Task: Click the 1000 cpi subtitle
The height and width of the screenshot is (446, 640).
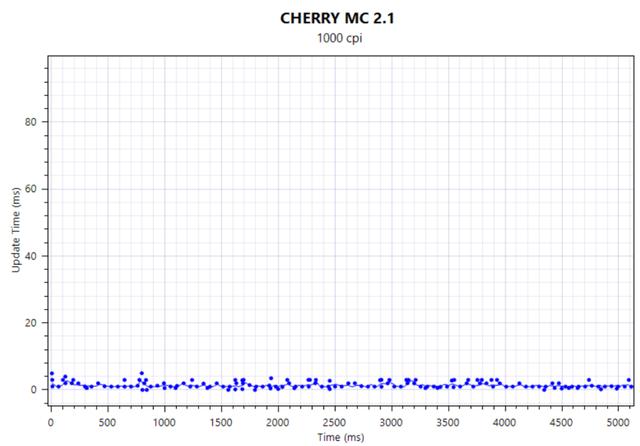Action: tap(340, 38)
